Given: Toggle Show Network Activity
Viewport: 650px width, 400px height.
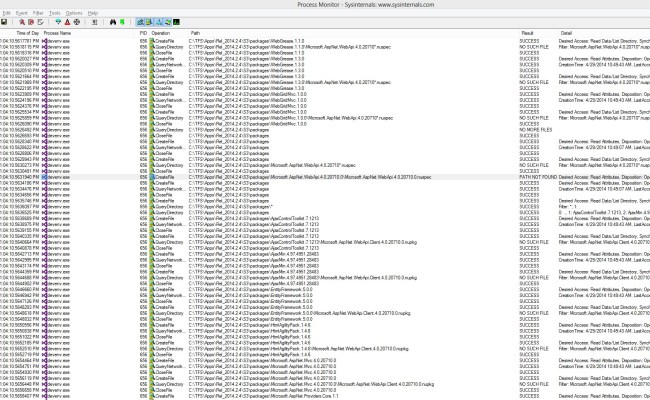Looking at the screenshot, I should pos(159,22).
